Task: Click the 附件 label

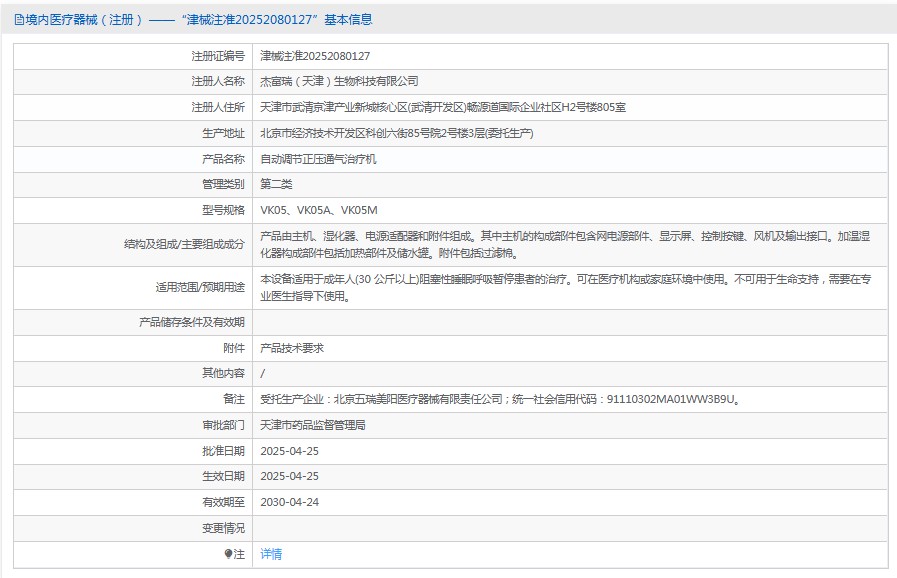Action: (x=233, y=348)
